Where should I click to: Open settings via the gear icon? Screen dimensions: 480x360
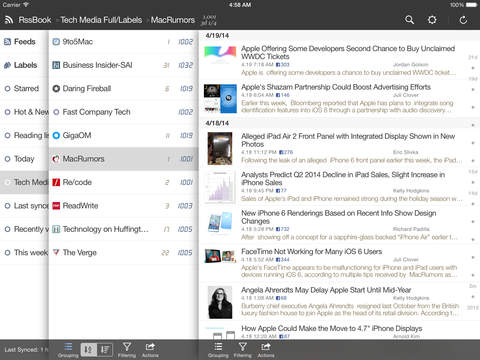coord(432,20)
